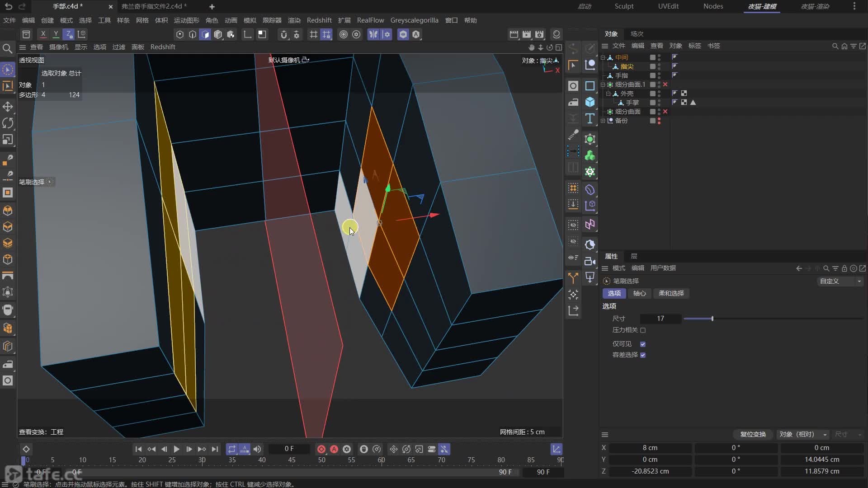
Task: Open the Nodes layout
Action: point(713,6)
